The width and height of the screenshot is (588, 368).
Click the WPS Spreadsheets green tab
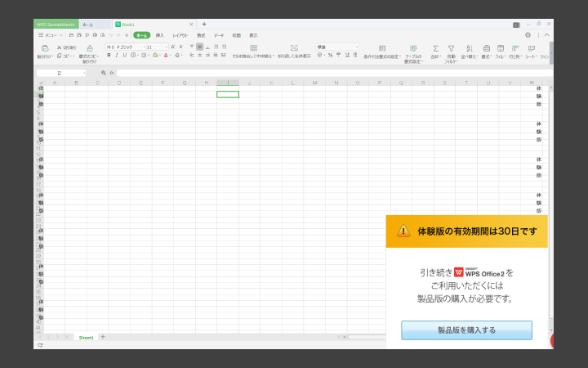(56, 25)
